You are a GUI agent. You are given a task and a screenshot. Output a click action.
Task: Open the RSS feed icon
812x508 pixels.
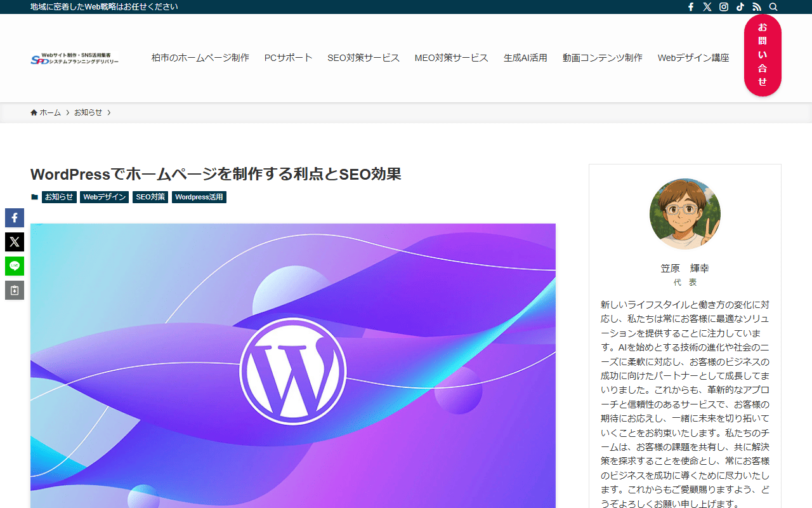[x=757, y=7]
